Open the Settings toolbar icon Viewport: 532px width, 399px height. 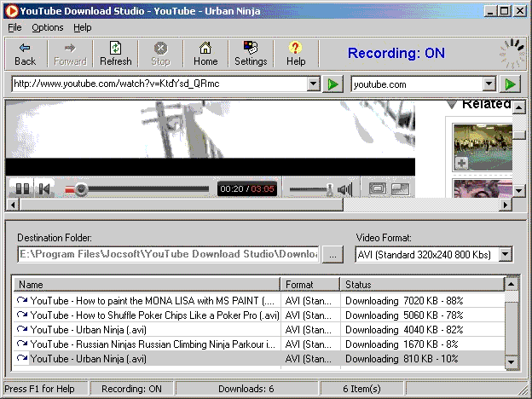251,54
